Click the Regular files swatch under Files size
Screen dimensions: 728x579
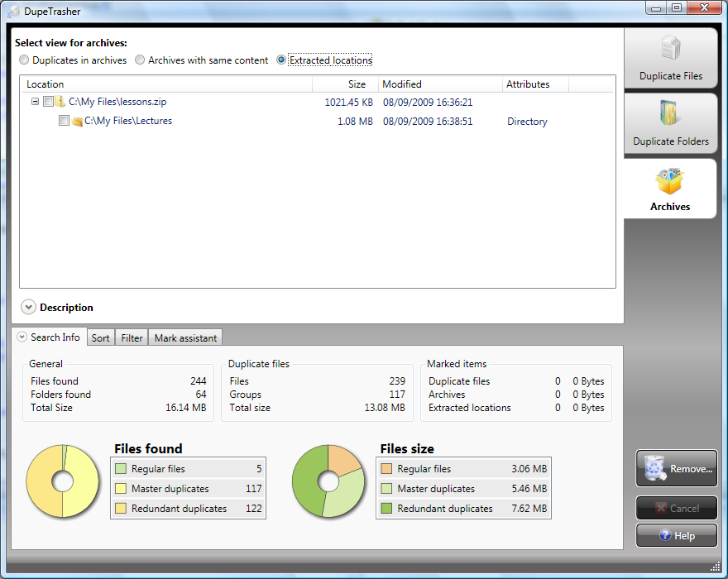(x=386, y=468)
